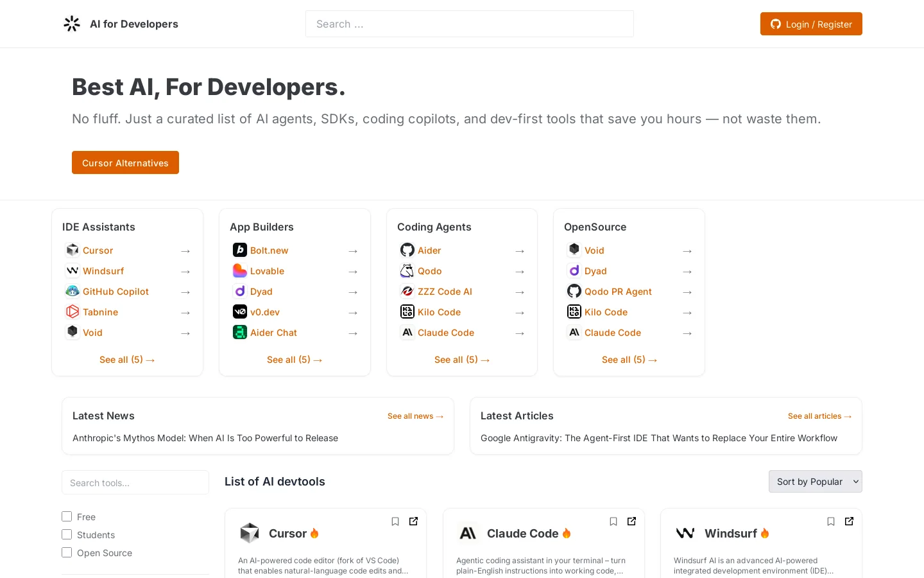924x578 pixels.
Task: Open Cursor card's external link icon
Action: tap(413, 521)
